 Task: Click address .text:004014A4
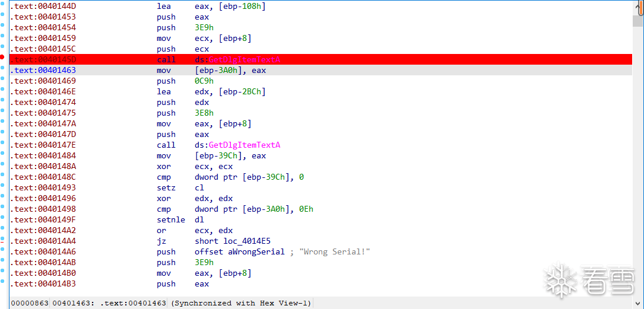[x=43, y=241]
